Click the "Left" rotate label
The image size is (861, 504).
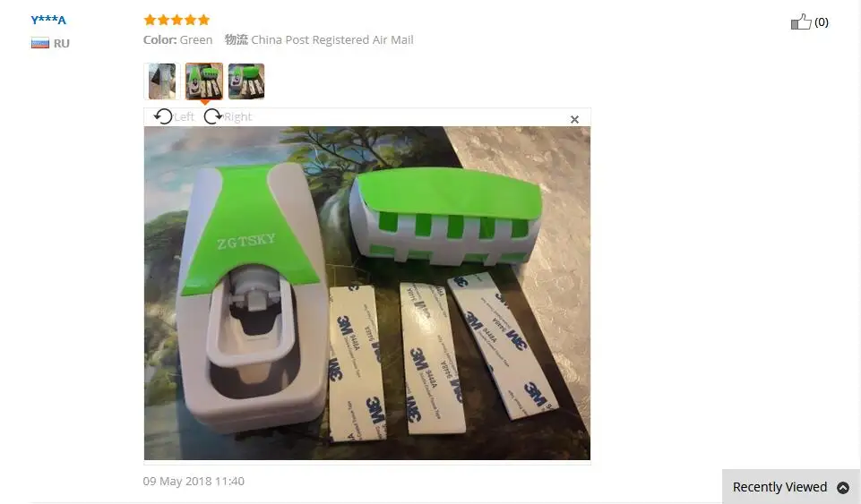click(184, 116)
